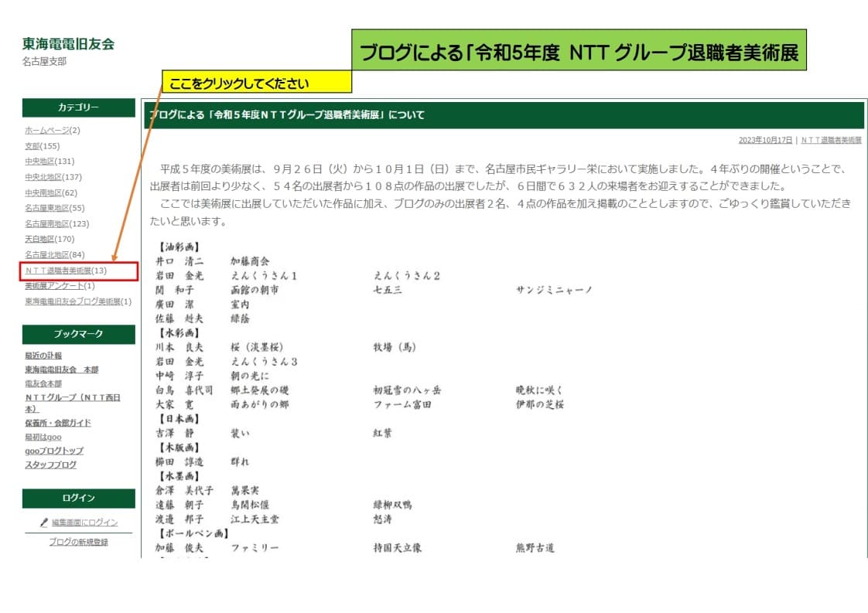The height and width of the screenshot is (613, 868).
Task: Open the 最近の訃報 bookmark
Action: (43, 356)
